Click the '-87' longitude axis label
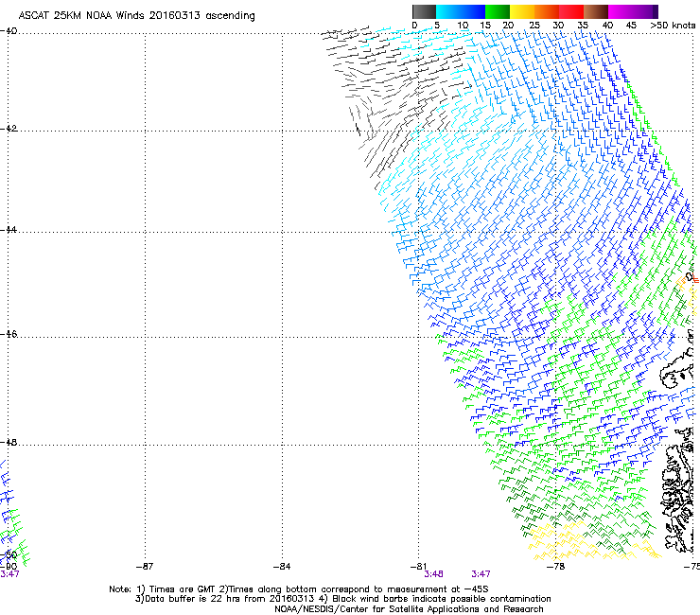This screenshot has width=700, height=615. tap(145, 567)
